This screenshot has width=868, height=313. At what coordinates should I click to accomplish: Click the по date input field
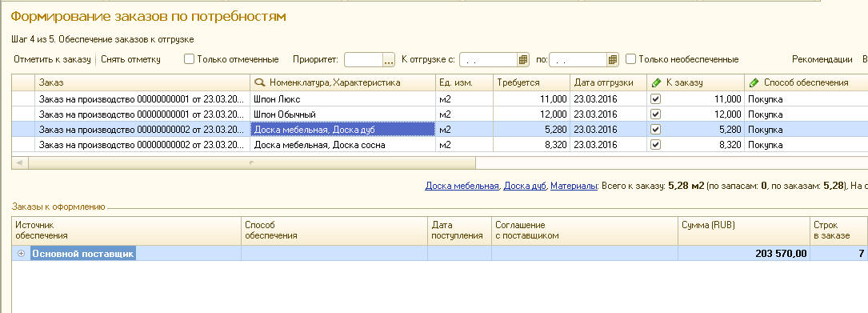[x=578, y=60]
